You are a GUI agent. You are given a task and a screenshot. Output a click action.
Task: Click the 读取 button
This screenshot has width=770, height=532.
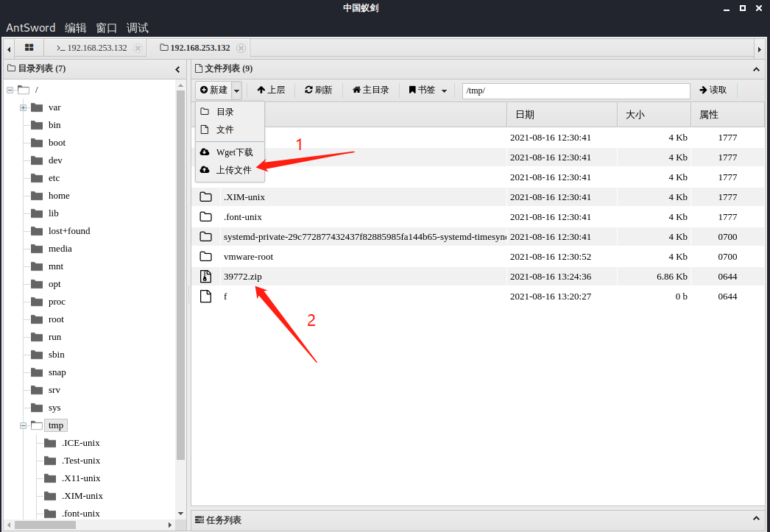click(713, 90)
